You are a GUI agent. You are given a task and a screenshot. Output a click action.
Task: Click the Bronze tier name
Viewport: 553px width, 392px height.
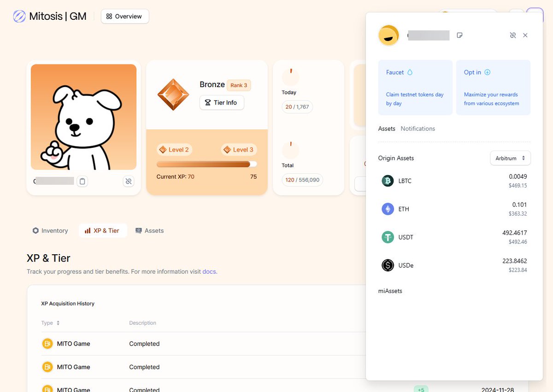(212, 85)
